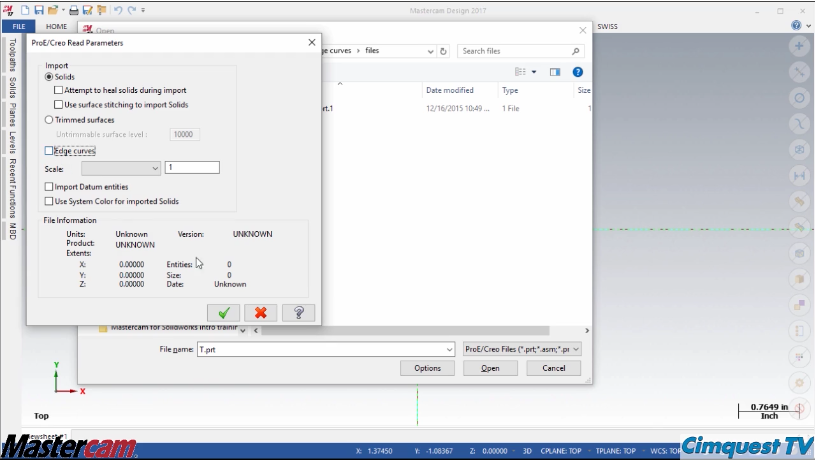
Task: Click the line quick mask icon on right bar
Action: [799, 72]
